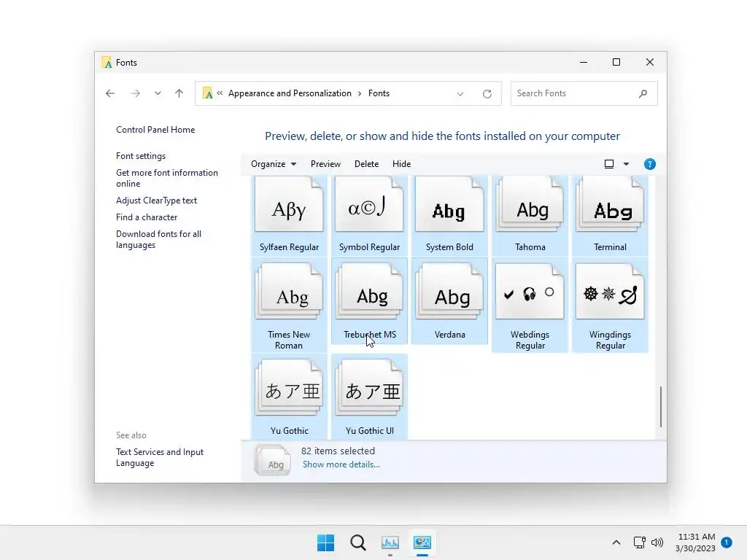Screen dimensions: 747x560
Task: Go forward with the right arrow
Action: coord(135,93)
